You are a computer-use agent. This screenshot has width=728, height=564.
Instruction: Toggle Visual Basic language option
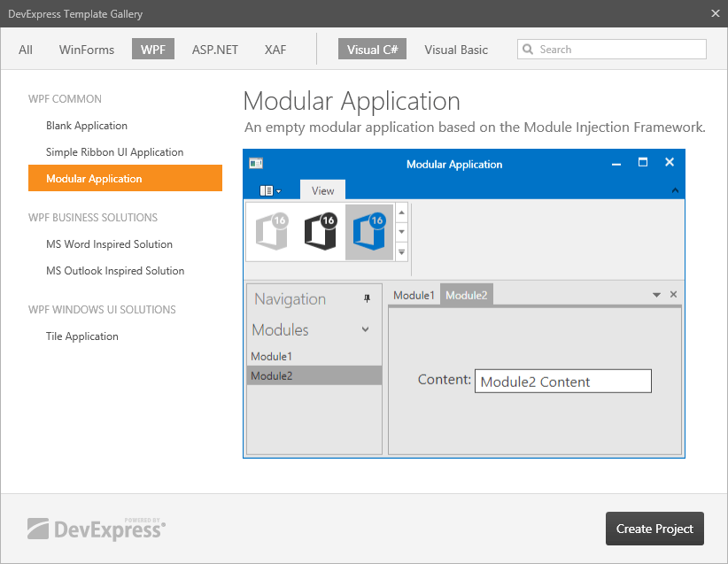456,50
